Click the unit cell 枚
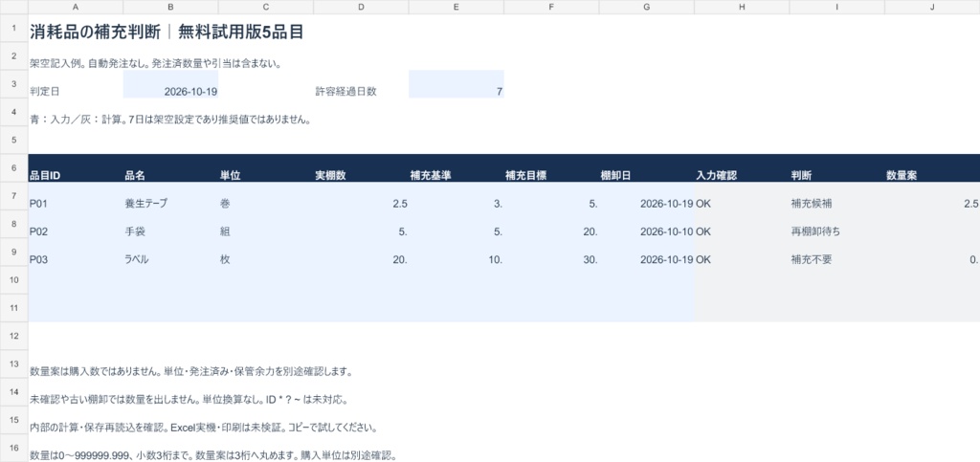 pos(266,253)
